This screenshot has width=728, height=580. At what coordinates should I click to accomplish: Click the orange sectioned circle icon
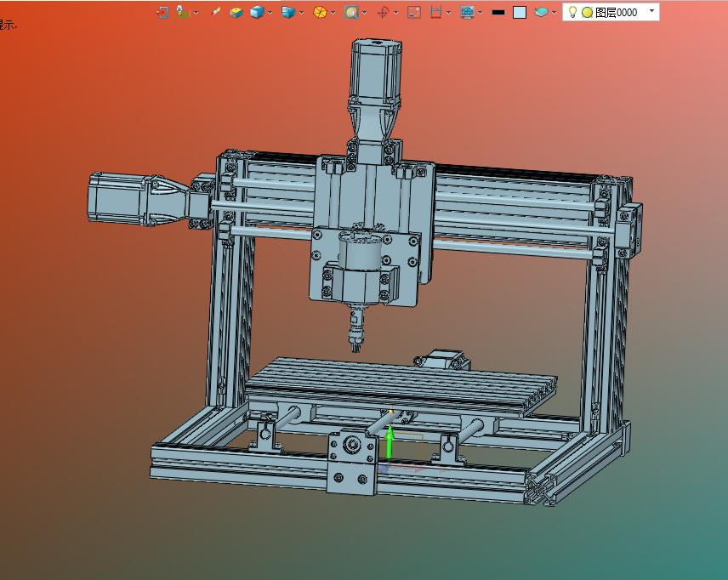pos(320,12)
